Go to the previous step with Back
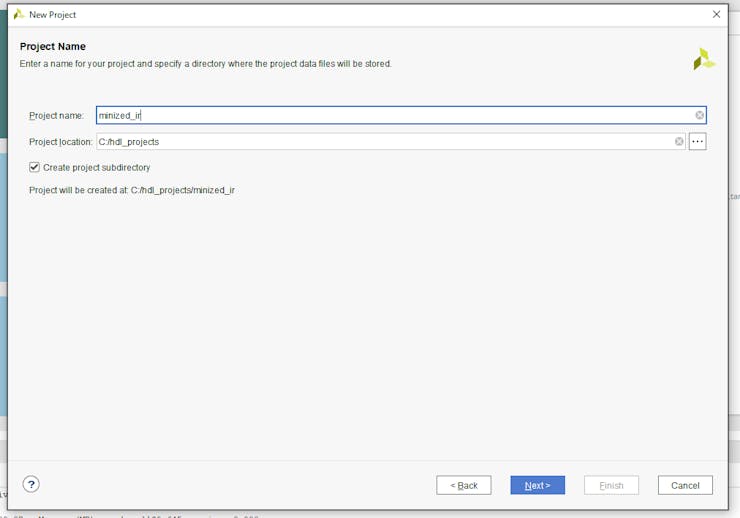 (x=464, y=485)
